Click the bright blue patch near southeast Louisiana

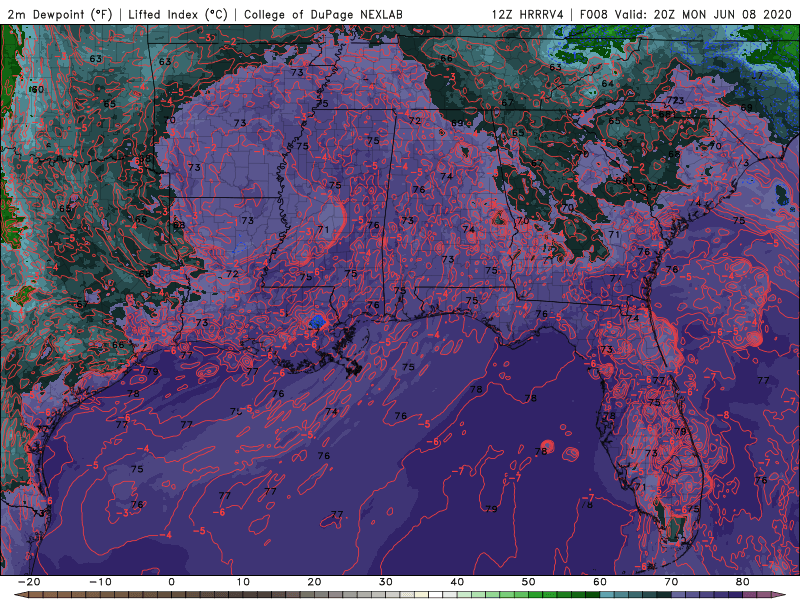tap(318, 321)
